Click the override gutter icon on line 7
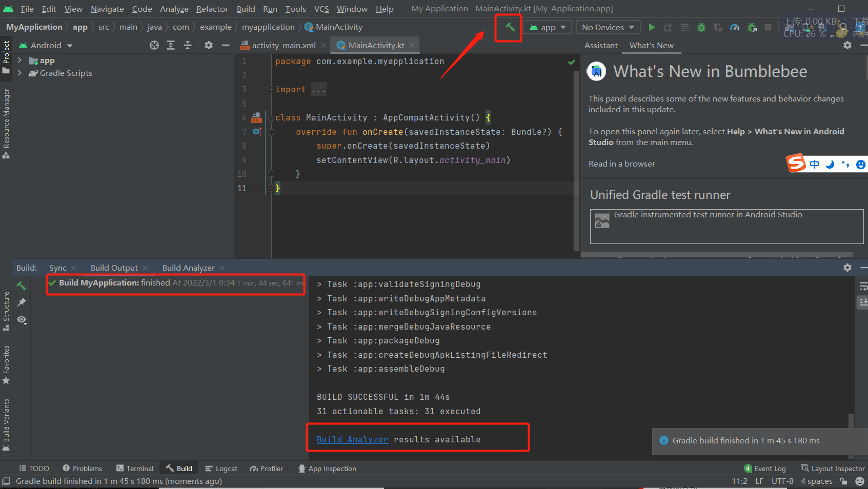This screenshot has width=868, height=489. click(257, 132)
